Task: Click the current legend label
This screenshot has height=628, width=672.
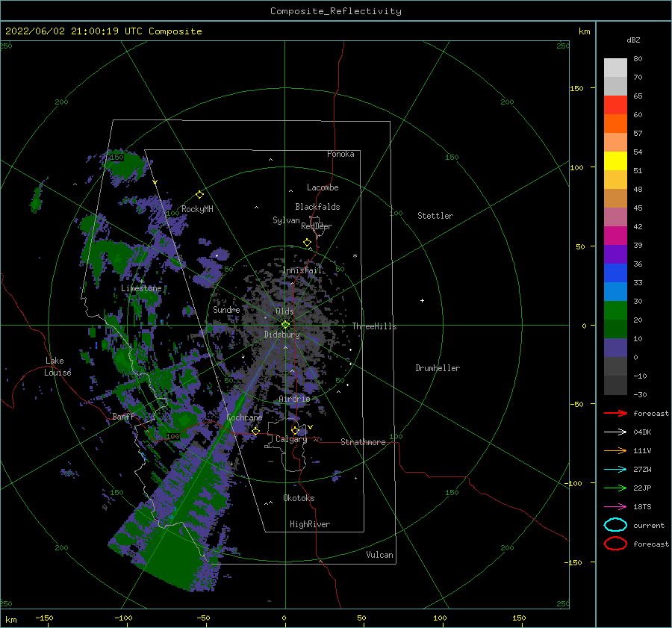Action: click(x=649, y=526)
